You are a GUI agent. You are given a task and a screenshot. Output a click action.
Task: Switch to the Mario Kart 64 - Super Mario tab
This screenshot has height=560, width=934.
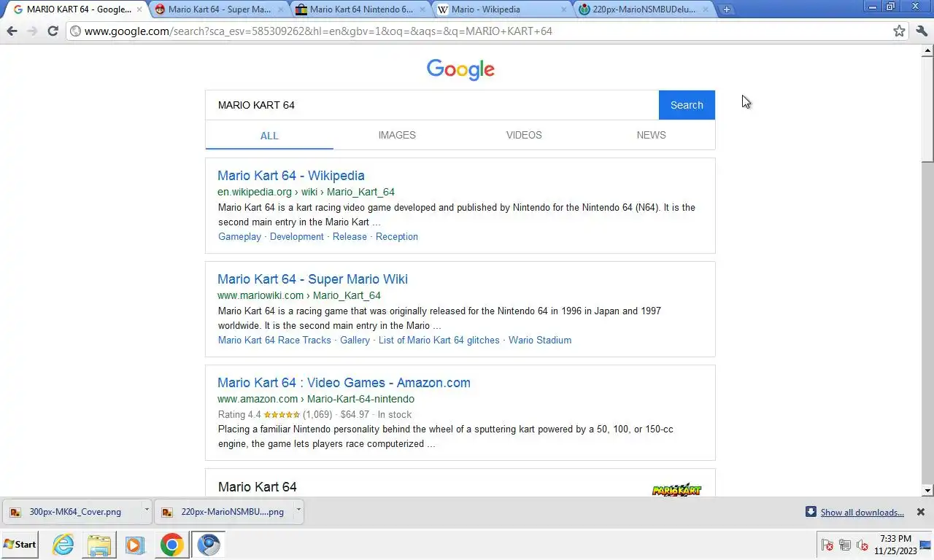[220, 9]
